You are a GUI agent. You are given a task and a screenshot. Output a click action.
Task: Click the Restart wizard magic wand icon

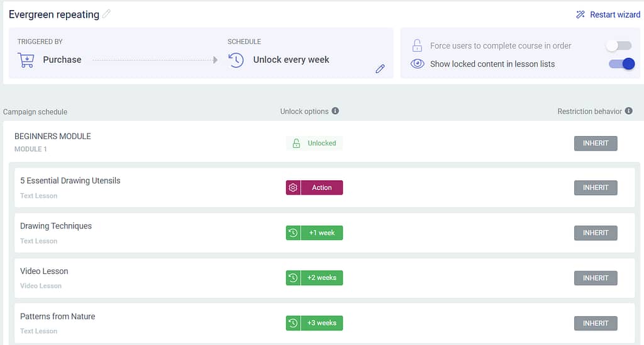point(580,15)
